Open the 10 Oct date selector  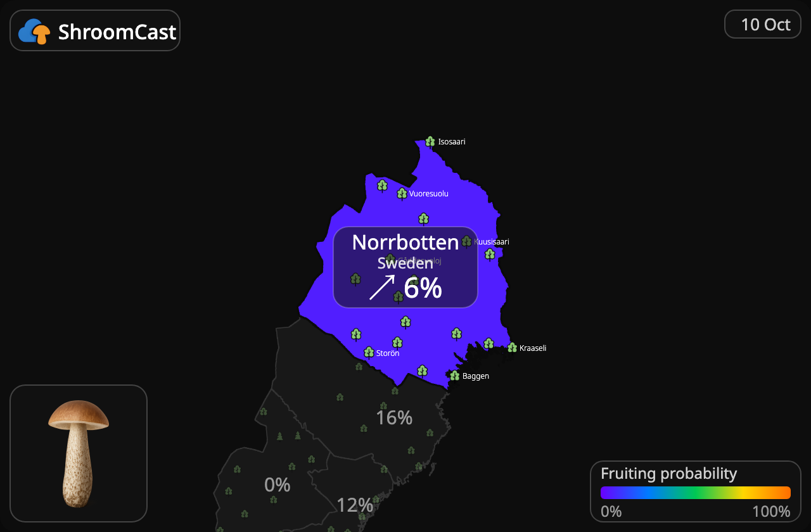(x=763, y=24)
